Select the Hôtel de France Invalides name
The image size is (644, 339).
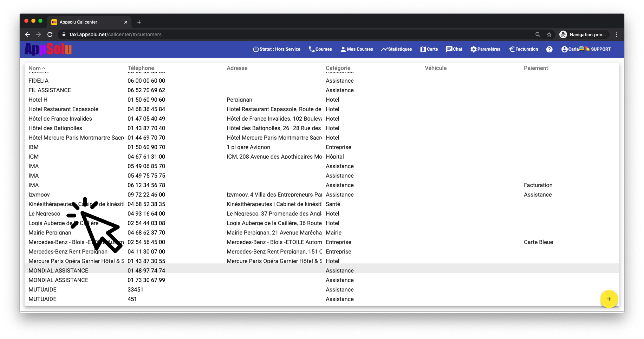60,119
